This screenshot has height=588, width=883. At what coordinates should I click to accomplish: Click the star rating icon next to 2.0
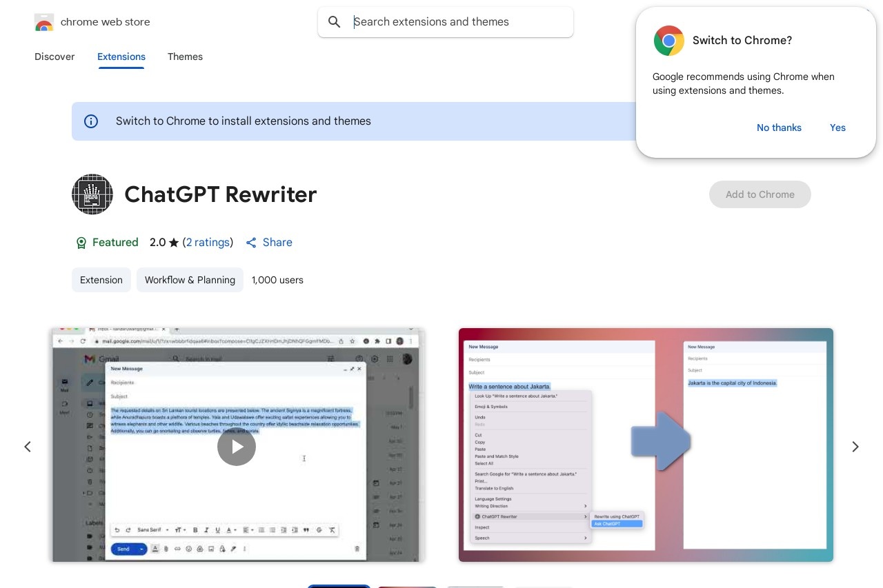tap(174, 243)
